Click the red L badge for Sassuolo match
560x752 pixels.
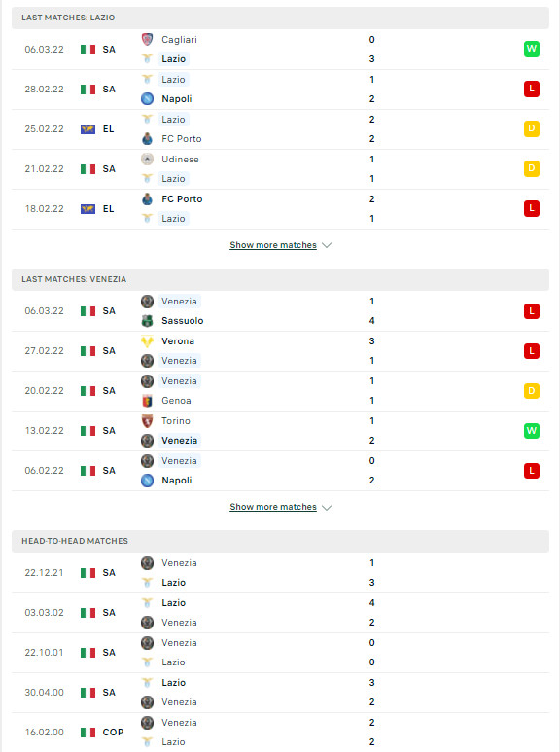pos(531,311)
